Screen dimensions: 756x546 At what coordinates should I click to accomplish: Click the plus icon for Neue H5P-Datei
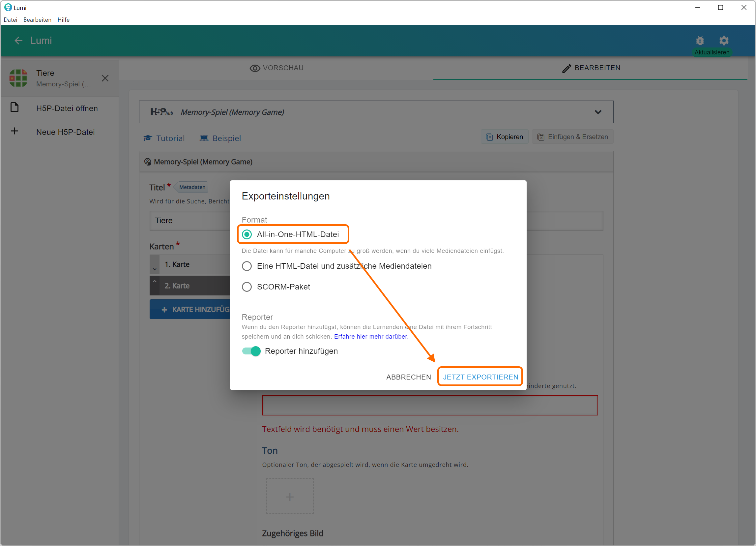click(x=14, y=131)
